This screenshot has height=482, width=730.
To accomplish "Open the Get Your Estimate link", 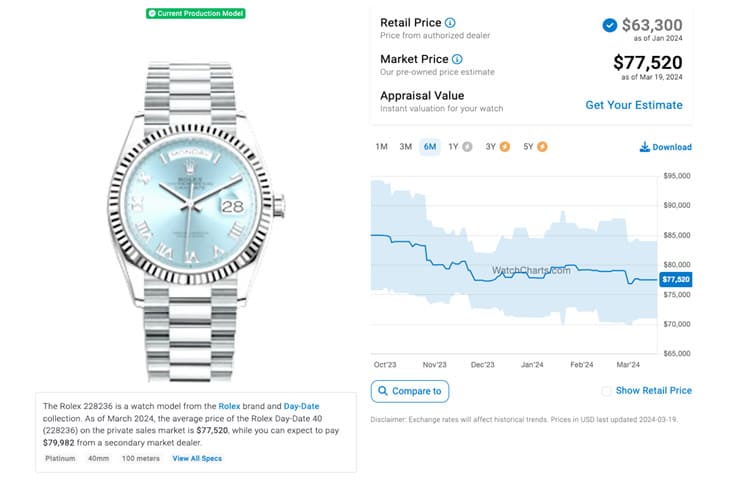I will pyautogui.click(x=634, y=105).
